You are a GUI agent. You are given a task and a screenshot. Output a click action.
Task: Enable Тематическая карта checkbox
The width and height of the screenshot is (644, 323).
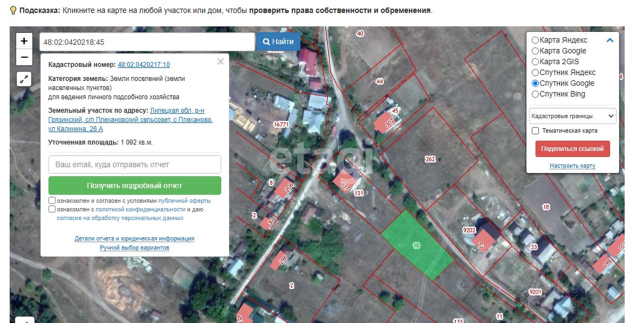[x=535, y=130]
